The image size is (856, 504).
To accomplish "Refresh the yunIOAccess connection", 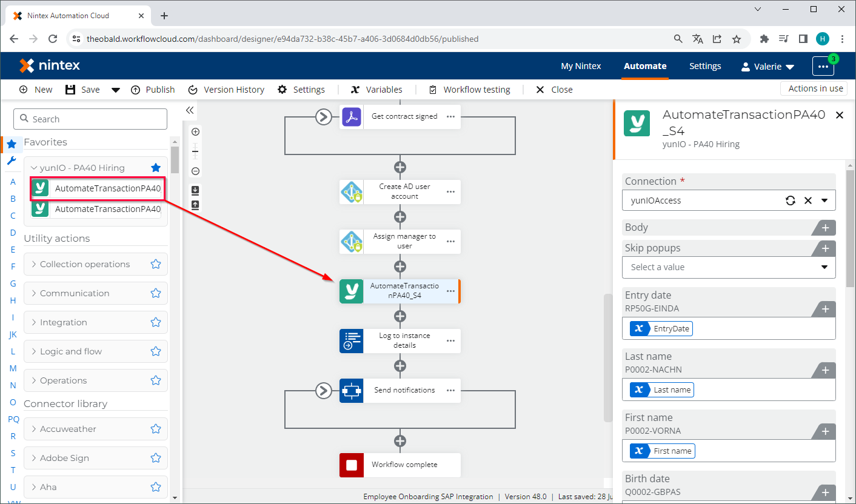I will tap(791, 200).
